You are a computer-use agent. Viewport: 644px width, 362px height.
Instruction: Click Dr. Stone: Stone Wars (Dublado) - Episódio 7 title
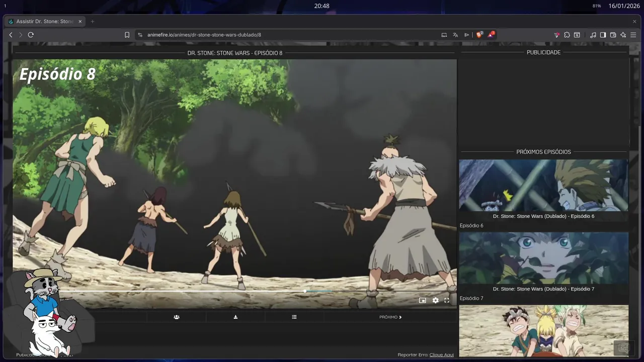click(x=543, y=289)
